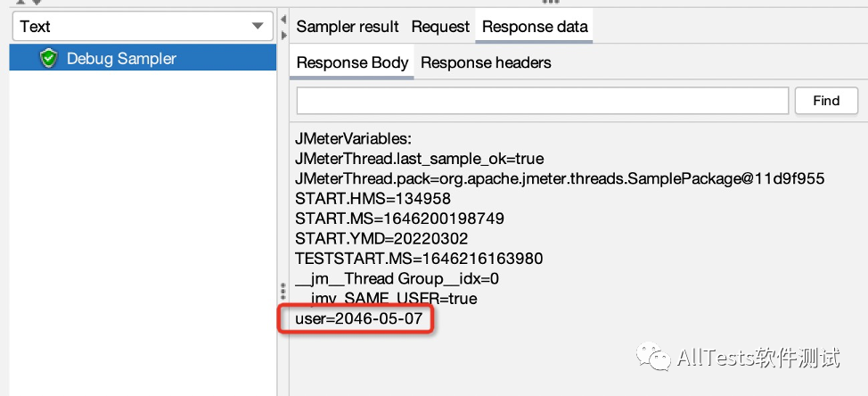Click the START.HMS=134958 line
The image size is (868, 396).
(x=373, y=199)
